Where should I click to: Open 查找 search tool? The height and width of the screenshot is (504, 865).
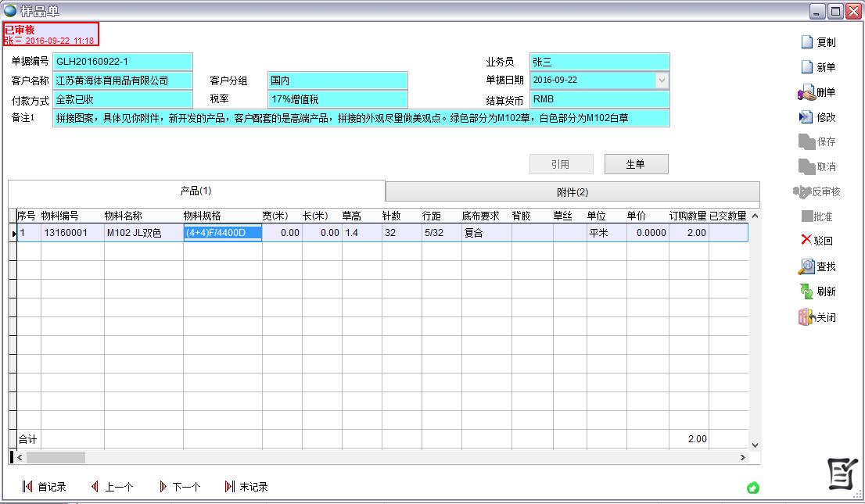806,266
